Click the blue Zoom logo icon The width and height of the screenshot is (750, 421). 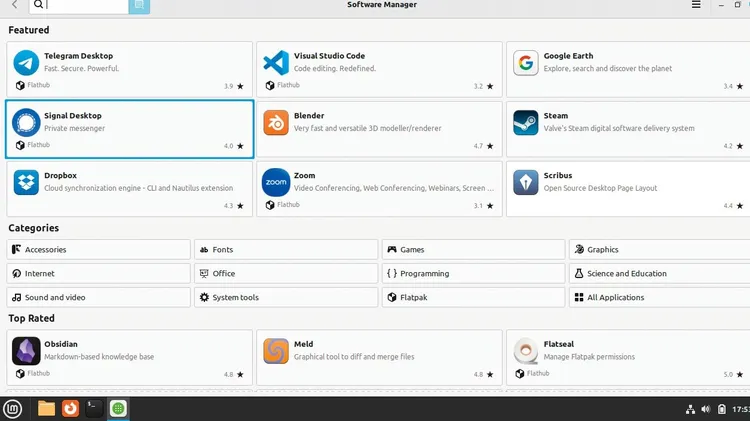click(276, 182)
